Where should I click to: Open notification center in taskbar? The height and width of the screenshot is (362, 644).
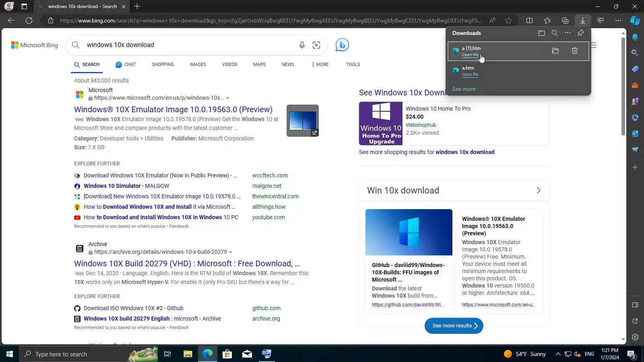point(632,354)
